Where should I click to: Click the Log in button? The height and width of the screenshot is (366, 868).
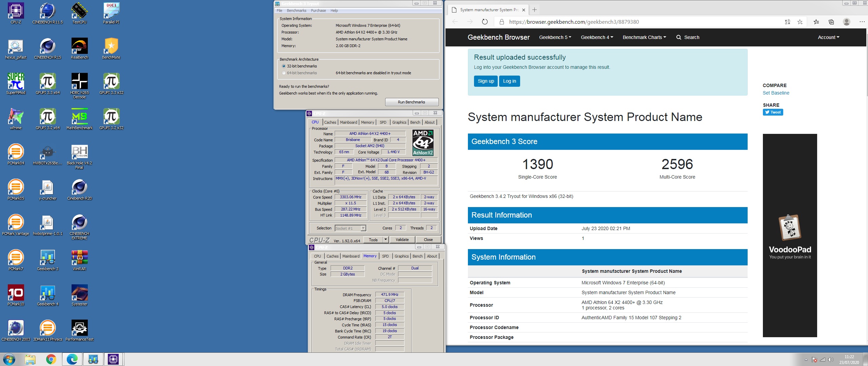click(x=509, y=81)
